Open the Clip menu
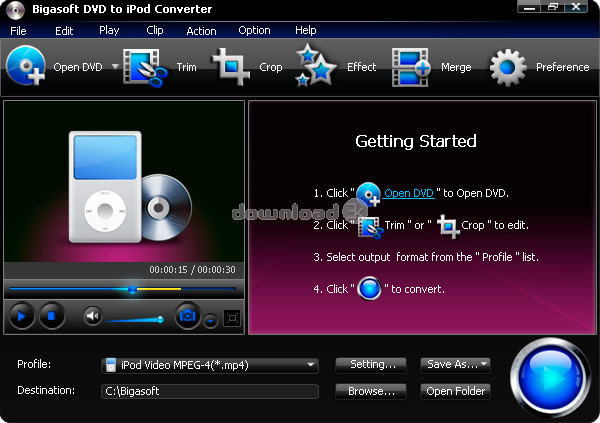This screenshot has height=423, width=600. coord(155,31)
